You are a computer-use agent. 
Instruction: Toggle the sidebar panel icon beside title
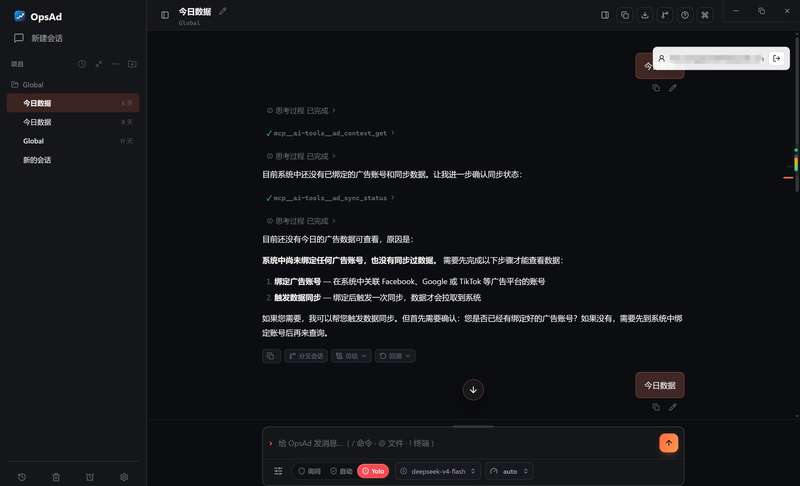165,15
